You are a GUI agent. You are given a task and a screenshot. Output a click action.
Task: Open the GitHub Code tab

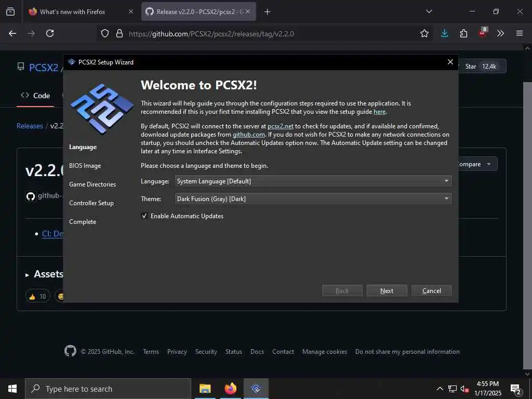click(35, 96)
